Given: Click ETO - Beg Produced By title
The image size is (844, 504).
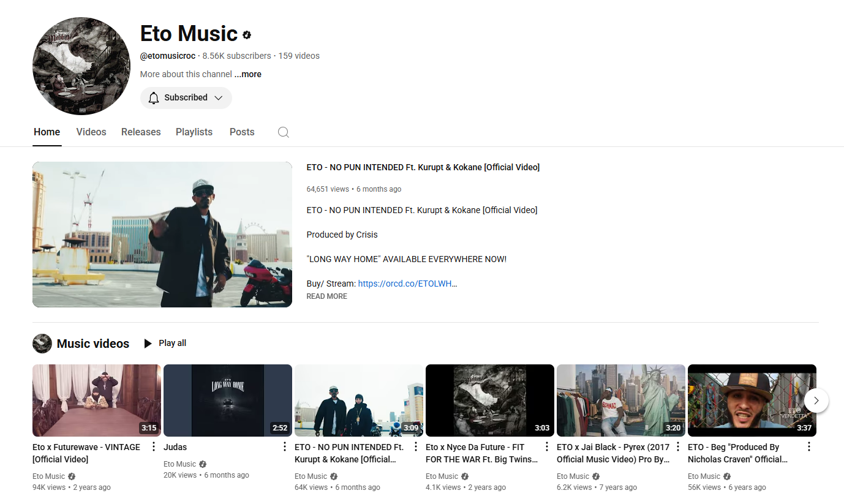Looking at the screenshot, I should pyautogui.click(x=738, y=453).
